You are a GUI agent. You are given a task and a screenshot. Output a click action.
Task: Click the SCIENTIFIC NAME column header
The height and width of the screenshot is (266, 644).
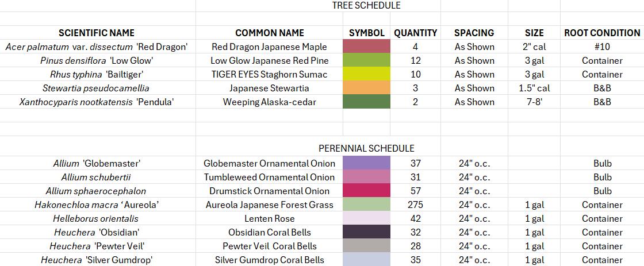click(97, 33)
